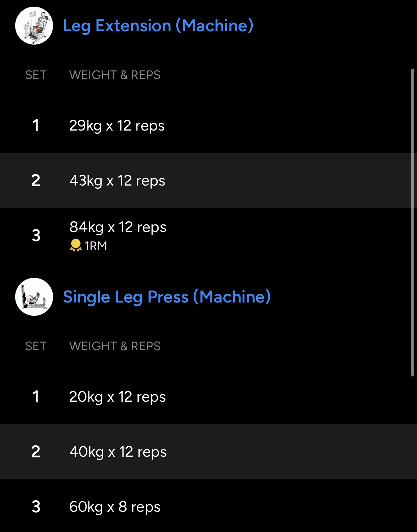Screen dimensions: 417x532
Task: Tap set number 2 of Single Leg Press
Action: pos(36,452)
